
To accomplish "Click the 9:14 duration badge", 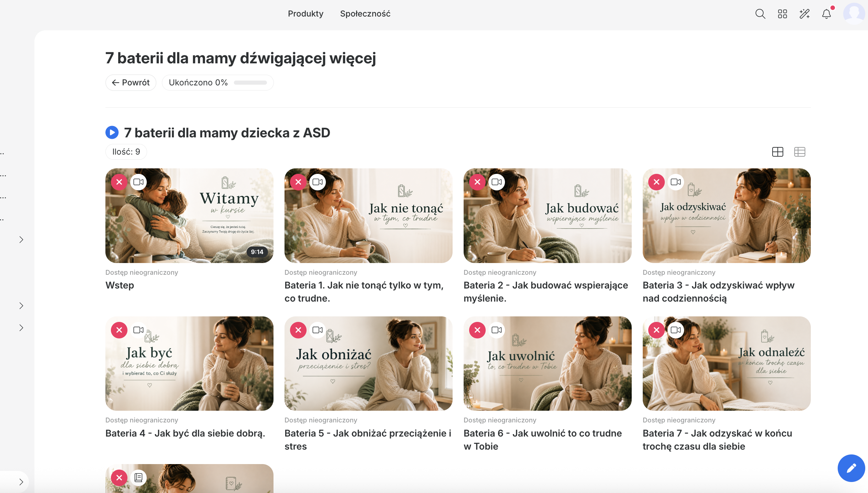I will coord(257,252).
